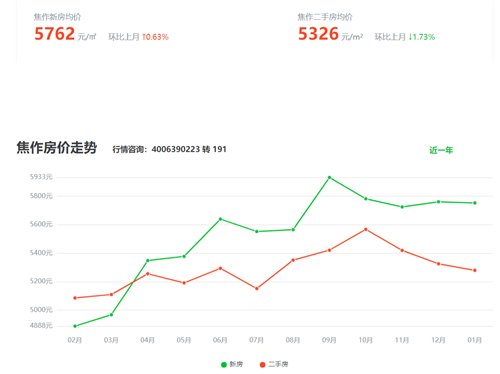Click the 09月 peak point on green line

(x=329, y=178)
